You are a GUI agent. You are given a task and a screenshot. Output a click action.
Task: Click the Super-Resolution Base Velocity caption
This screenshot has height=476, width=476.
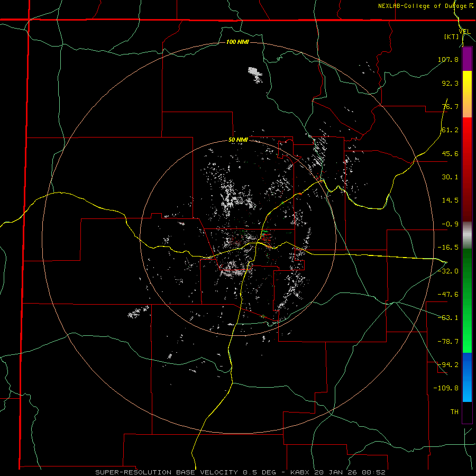pyautogui.click(x=241, y=472)
